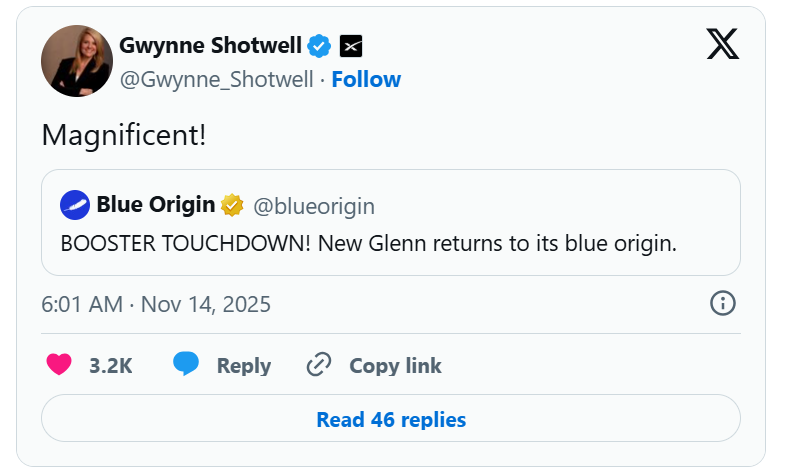The height and width of the screenshot is (468, 810).
Task: Click Blue Origin's gold verified checkmark
Action: click(x=232, y=206)
